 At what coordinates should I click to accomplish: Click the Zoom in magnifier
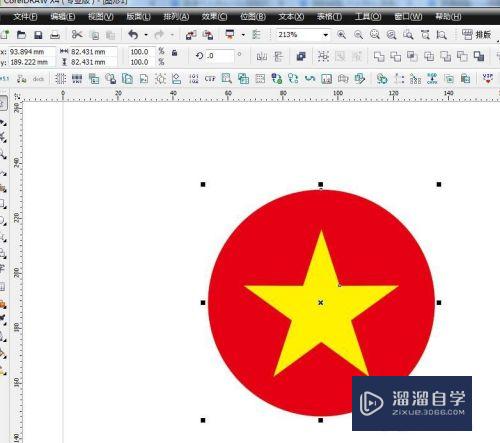(x=341, y=35)
